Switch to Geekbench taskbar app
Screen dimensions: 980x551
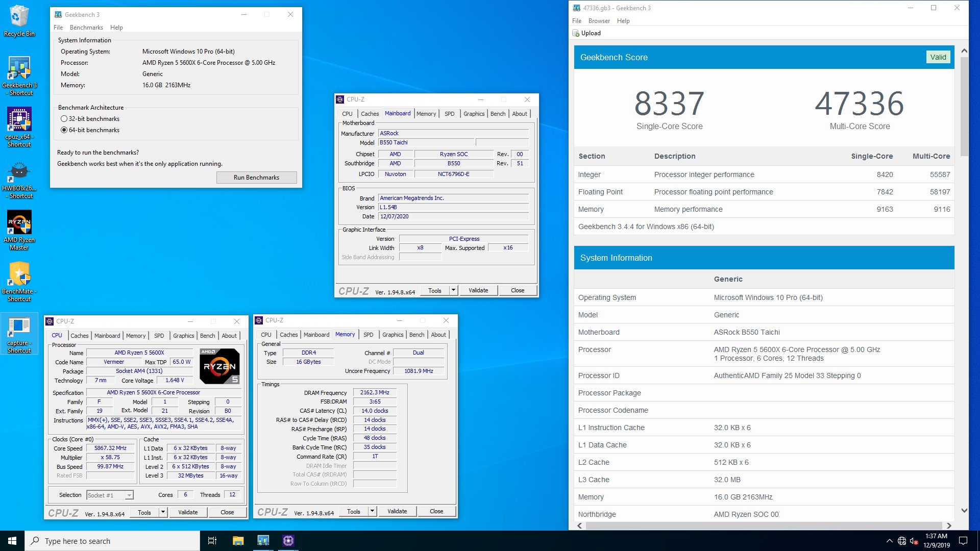(263, 541)
